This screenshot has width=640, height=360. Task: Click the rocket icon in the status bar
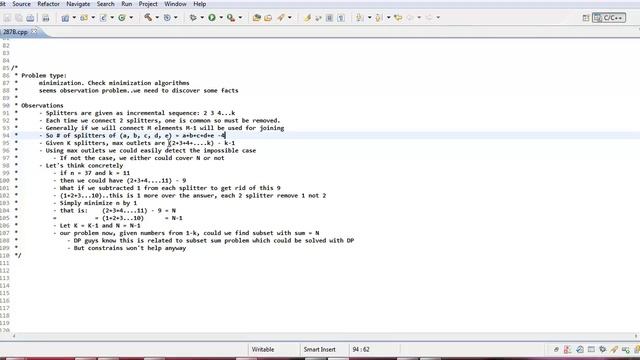614,349
